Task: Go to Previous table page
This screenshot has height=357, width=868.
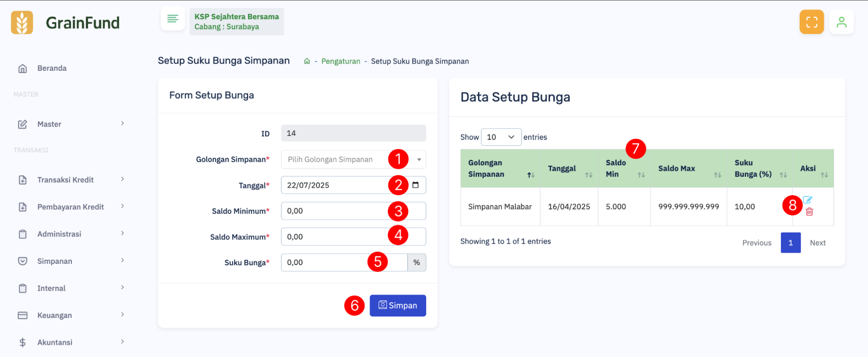Action: point(757,243)
